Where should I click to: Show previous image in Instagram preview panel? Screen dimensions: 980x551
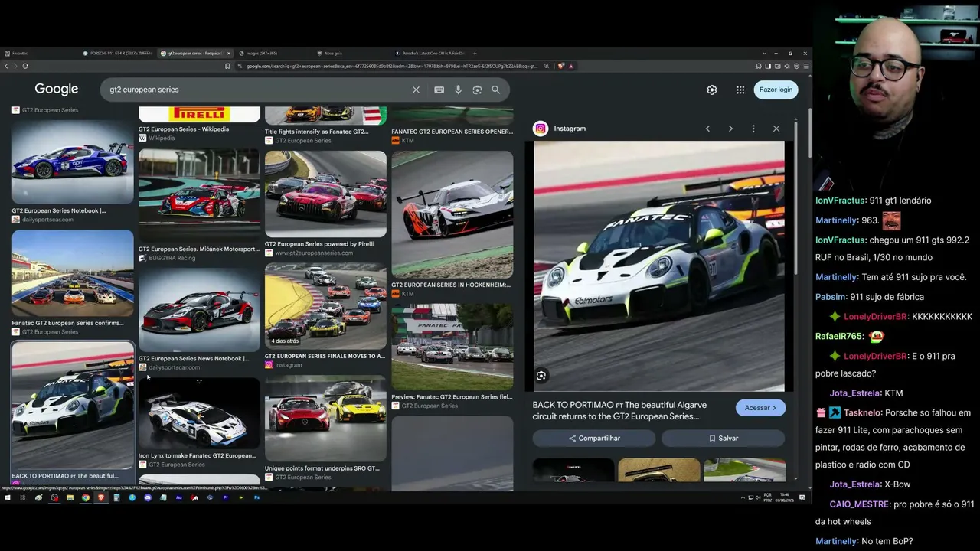coord(707,129)
